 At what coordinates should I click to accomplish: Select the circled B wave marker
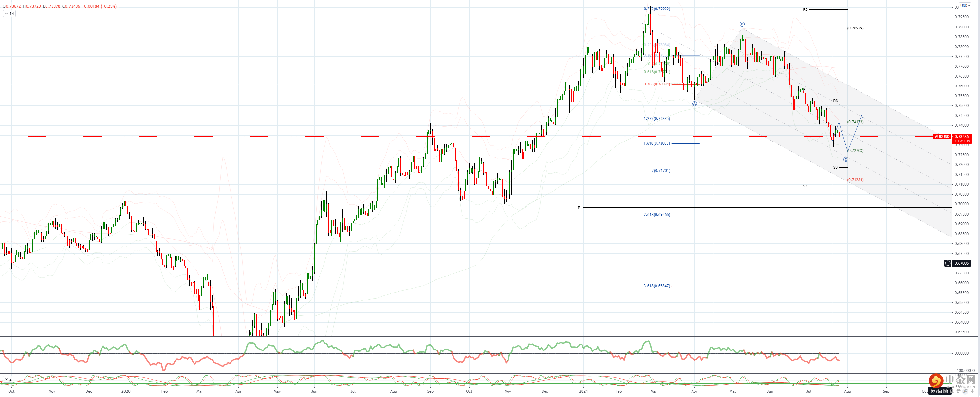tap(742, 24)
